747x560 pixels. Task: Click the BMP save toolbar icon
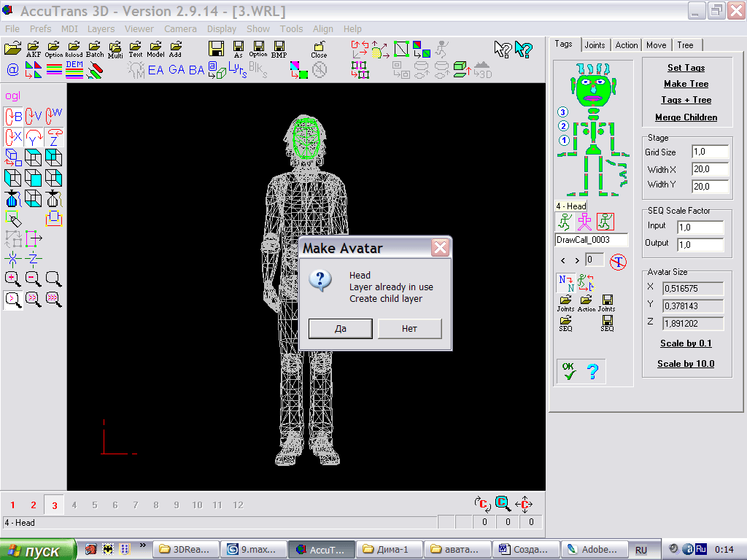(279, 50)
